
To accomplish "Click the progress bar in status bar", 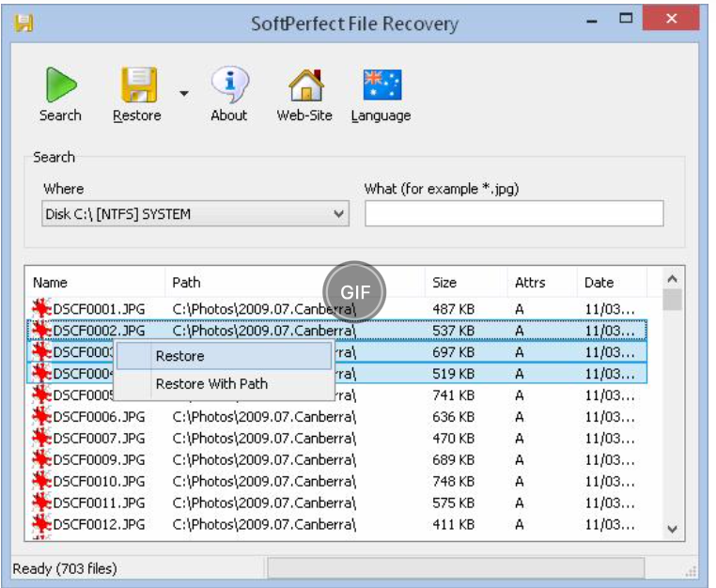I will (x=456, y=568).
